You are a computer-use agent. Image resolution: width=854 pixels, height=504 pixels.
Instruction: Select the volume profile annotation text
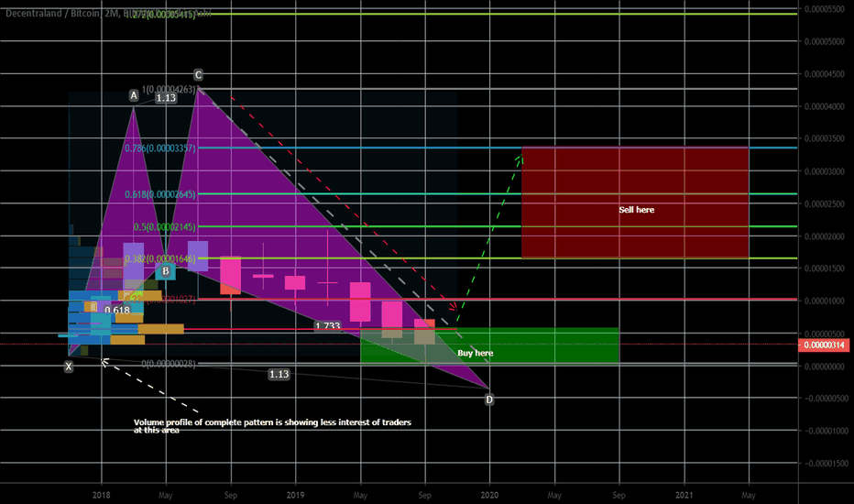[272, 426]
